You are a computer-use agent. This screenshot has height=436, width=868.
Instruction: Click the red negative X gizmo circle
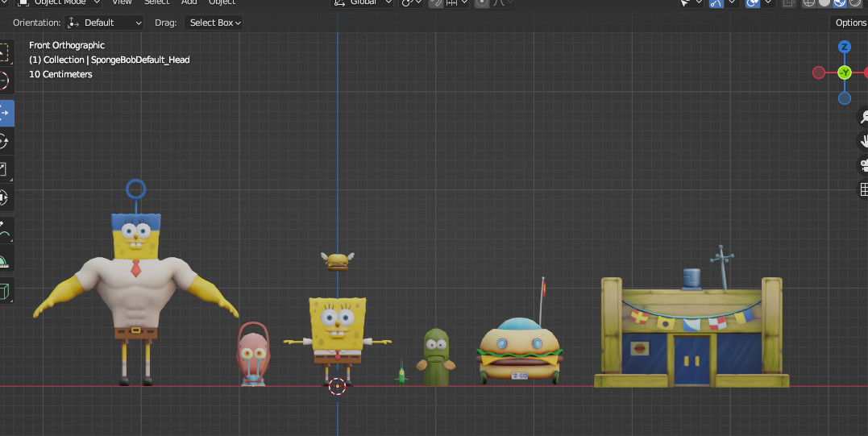(819, 73)
